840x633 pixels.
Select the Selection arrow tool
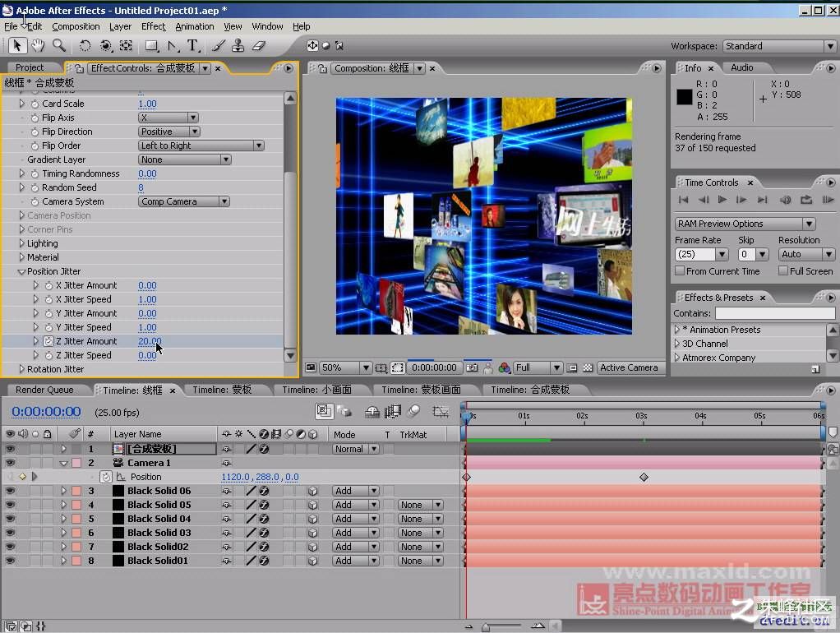[x=16, y=46]
